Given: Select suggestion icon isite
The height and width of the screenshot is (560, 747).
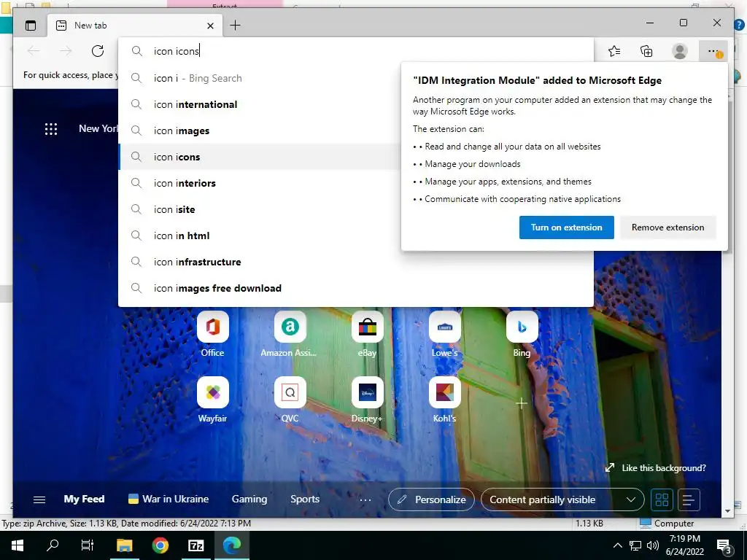Looking at the screenshot, I should (260, 209).
